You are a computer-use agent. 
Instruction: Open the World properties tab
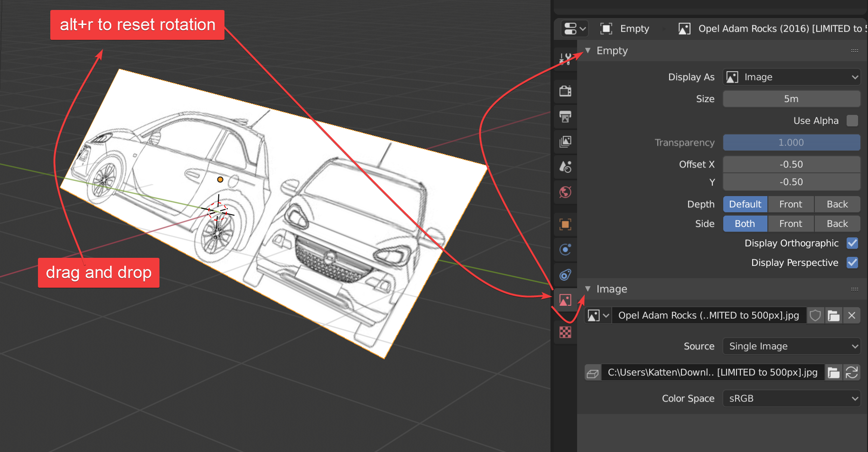565,192
